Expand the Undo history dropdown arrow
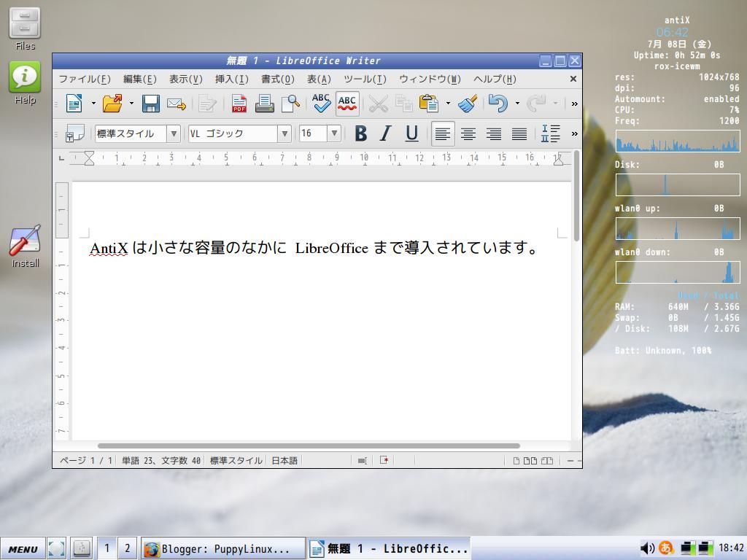This screenshot has height=560, width=747. click(517, 104)
